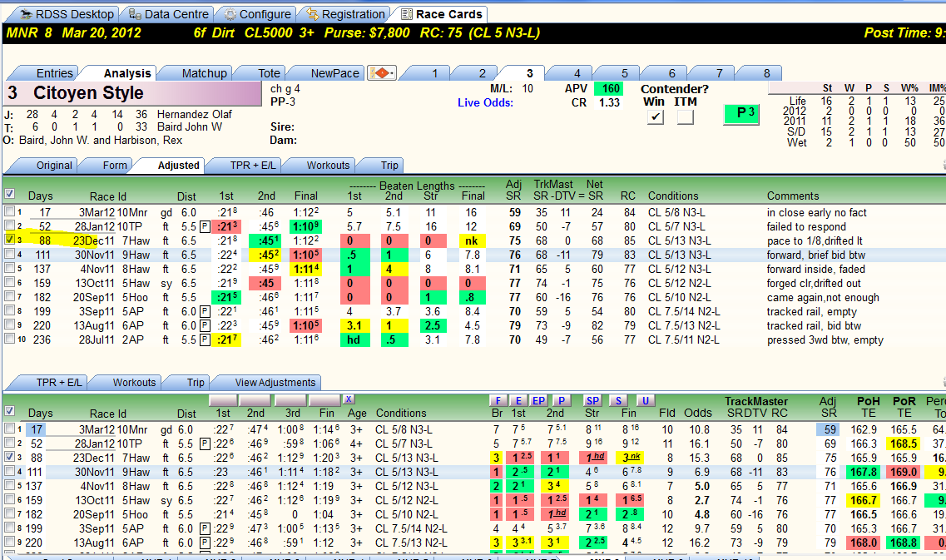Select horse tab number 1

click(434, 73)
